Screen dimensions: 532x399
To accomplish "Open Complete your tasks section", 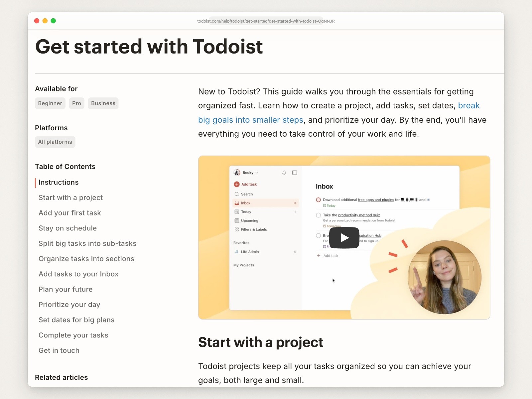I will [x=73, y=335].
